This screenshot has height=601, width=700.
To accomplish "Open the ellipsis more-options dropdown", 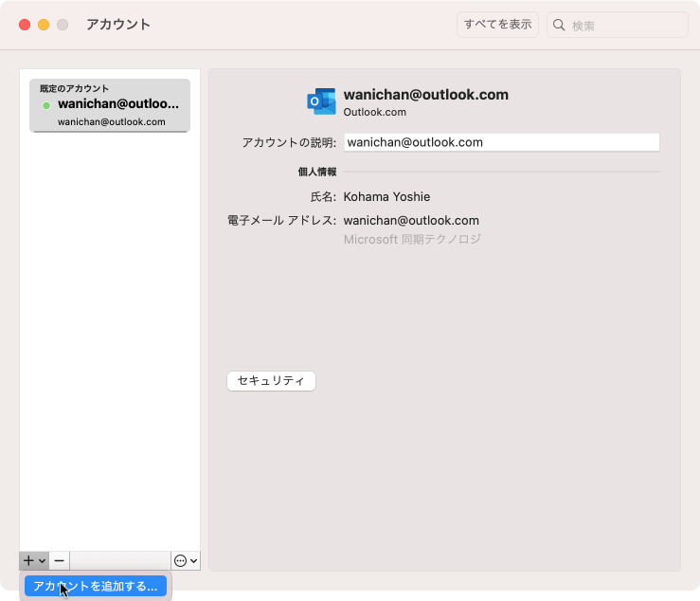I will [186, 560].
